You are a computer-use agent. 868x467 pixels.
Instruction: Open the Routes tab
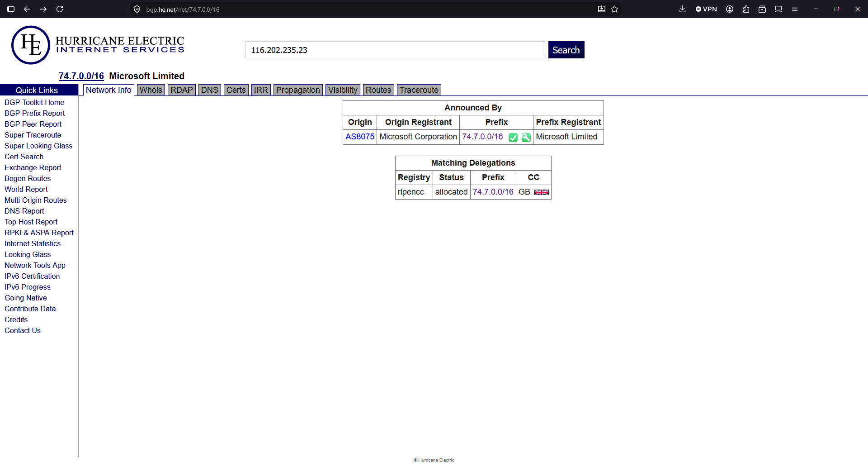click(378, 90)
